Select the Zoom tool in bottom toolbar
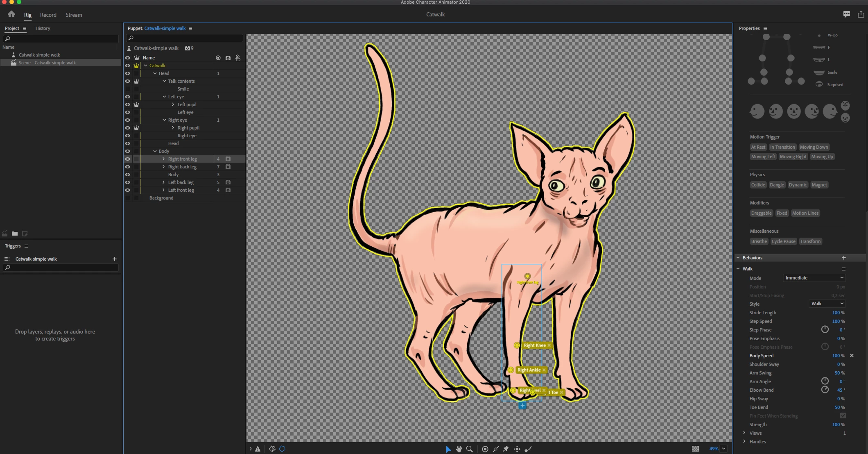 coord(470,449)
